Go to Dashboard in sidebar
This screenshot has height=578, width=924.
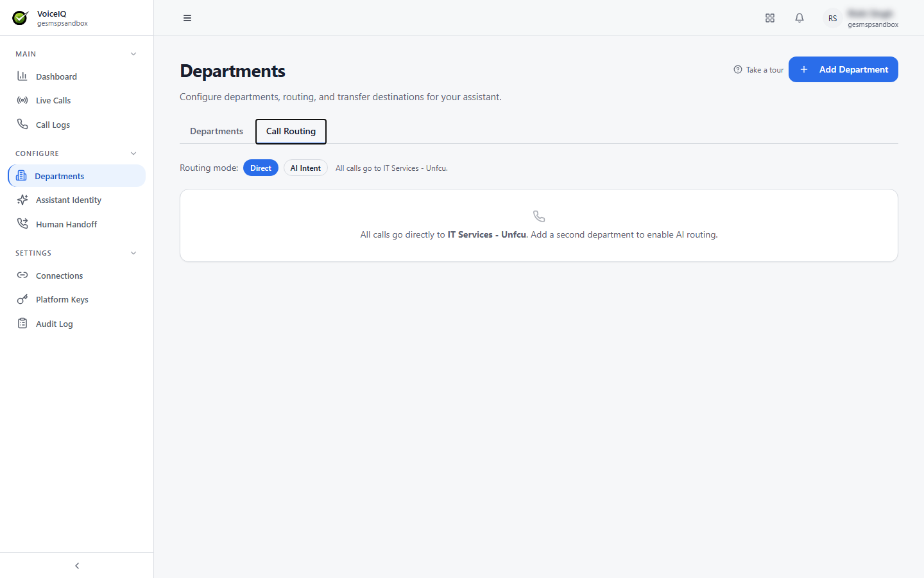(76, 76)
